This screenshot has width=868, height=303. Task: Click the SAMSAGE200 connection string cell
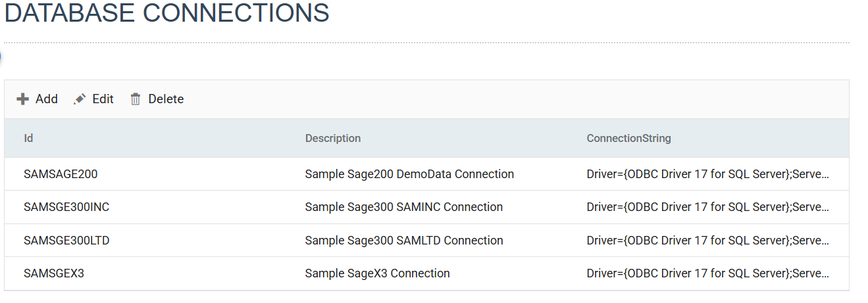708,174
